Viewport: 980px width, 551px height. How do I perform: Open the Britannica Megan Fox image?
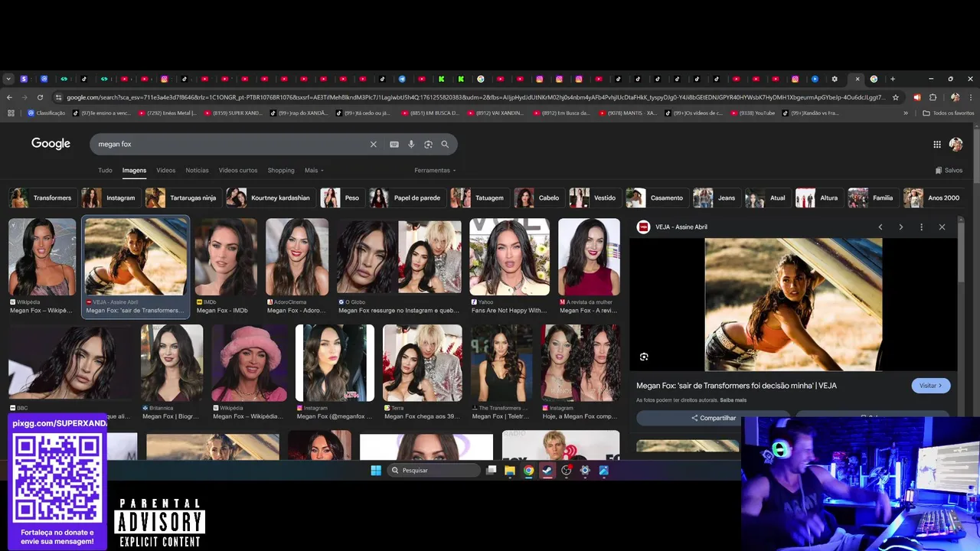pyautogui.click(x=171, y=363)
